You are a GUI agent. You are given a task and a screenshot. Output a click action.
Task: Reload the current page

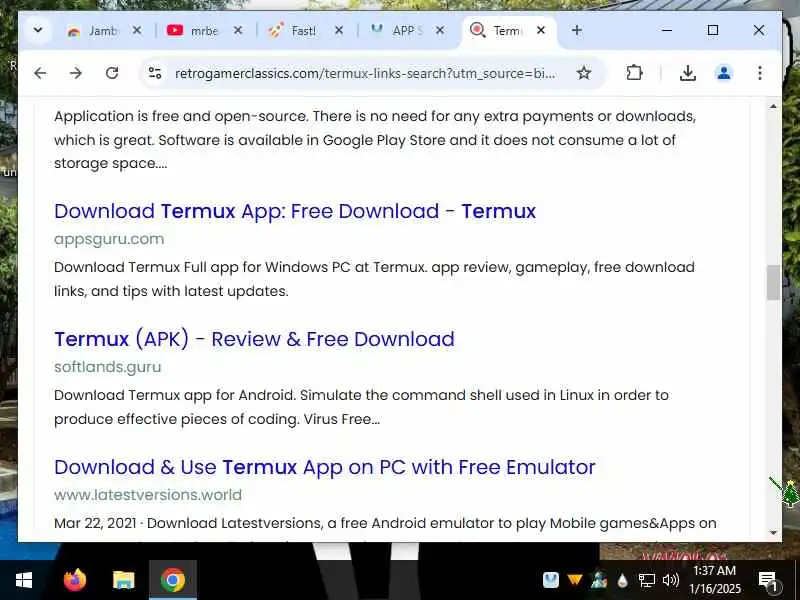point(112,73)
